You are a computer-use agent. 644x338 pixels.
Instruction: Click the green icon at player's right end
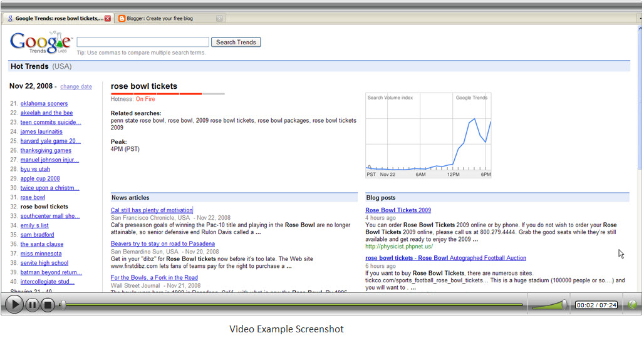(632, 305)
